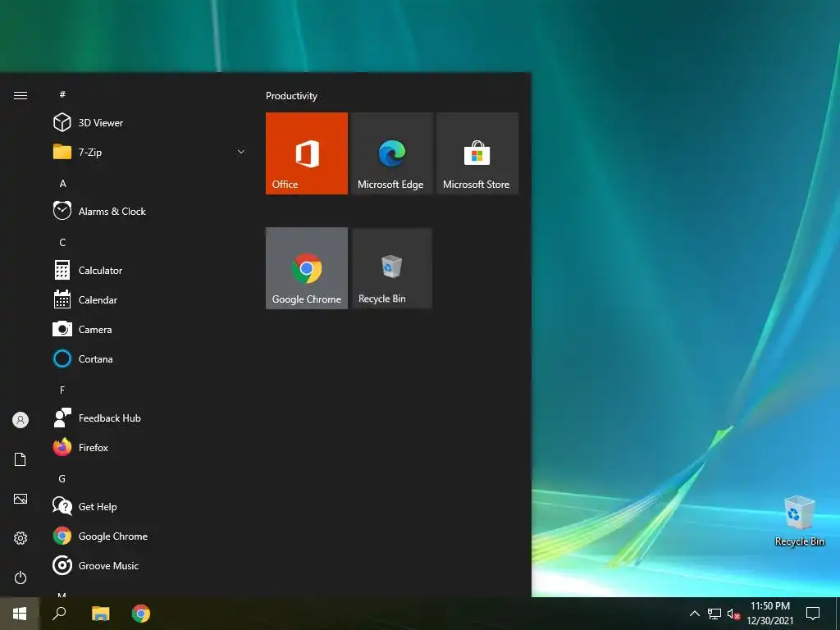Click the '#' letter header in app list

click(x=62, y=94)
